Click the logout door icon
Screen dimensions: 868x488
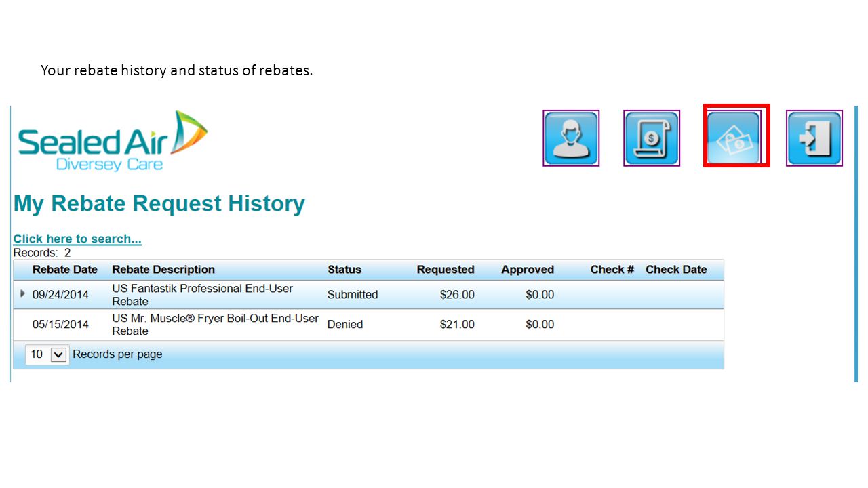pos(814,138)
